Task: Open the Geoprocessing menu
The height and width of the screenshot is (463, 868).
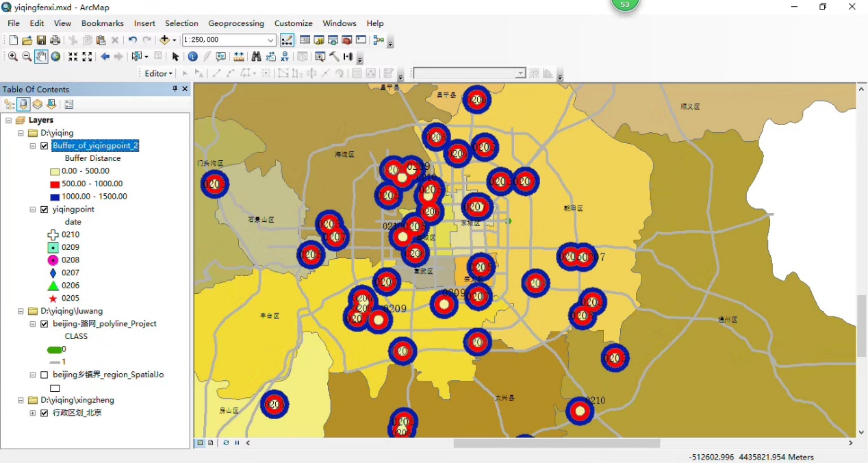Action: pos(235,23)
